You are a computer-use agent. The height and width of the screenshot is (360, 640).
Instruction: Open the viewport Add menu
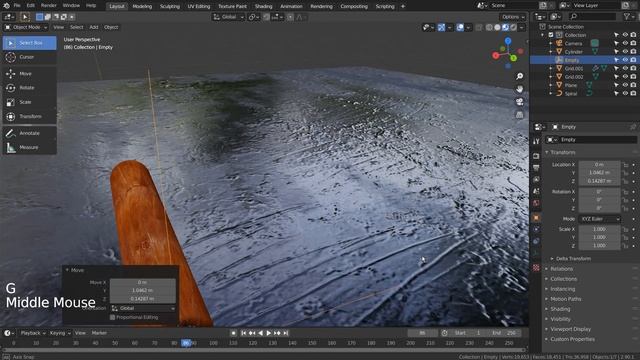click(94, 27)
